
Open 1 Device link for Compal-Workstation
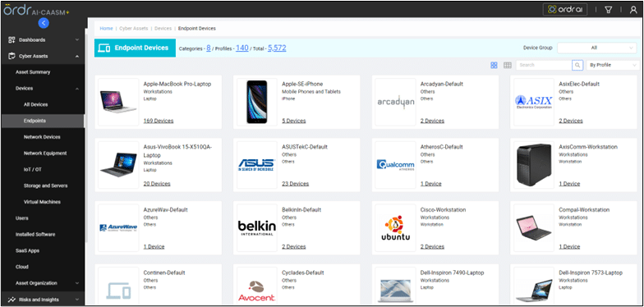pyautogui.click(x=569, y=246)
